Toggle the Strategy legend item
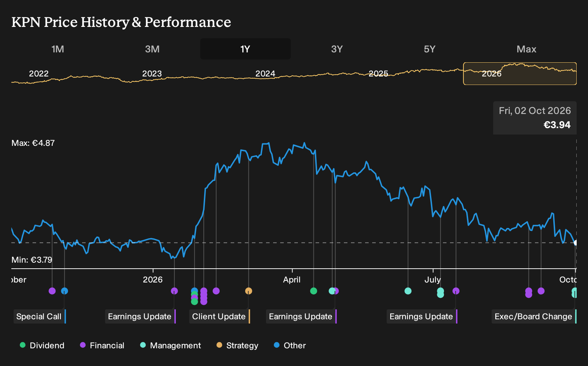 pyautogui.click(x=237, y=345)
